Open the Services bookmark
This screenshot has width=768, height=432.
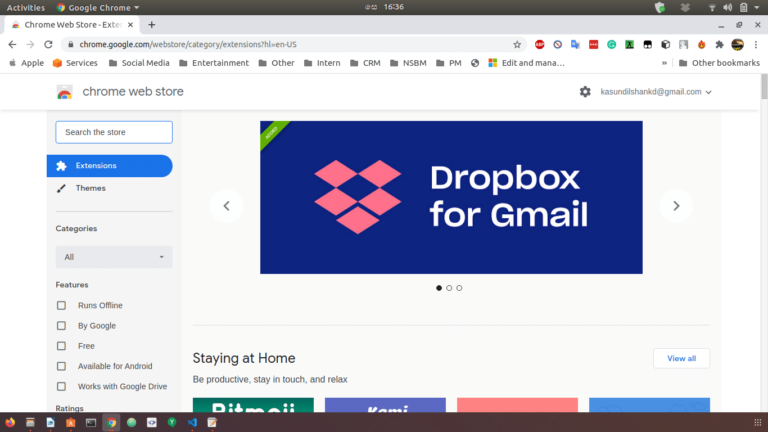point(75,63)
